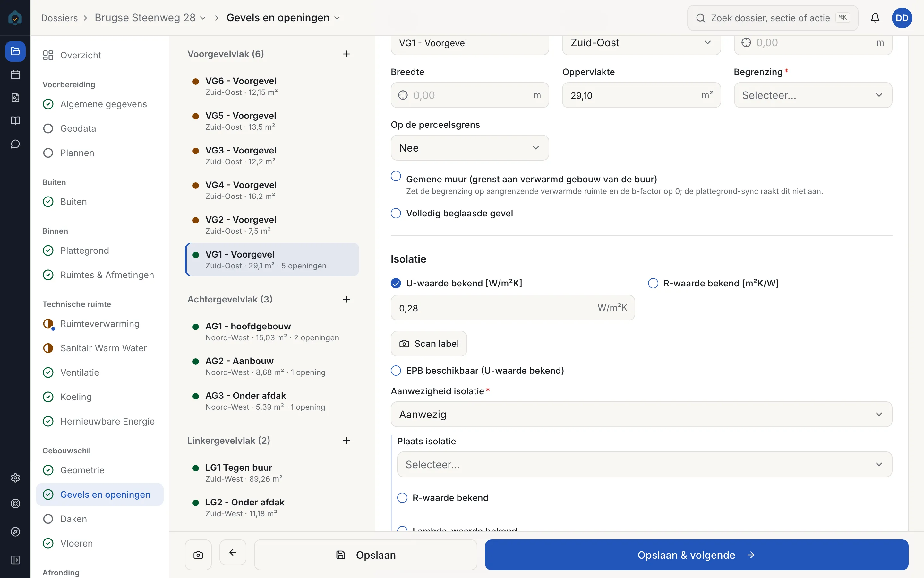
Task: Open the Zuid-Oost orientation dropdown
Action: tap(641, 43)
